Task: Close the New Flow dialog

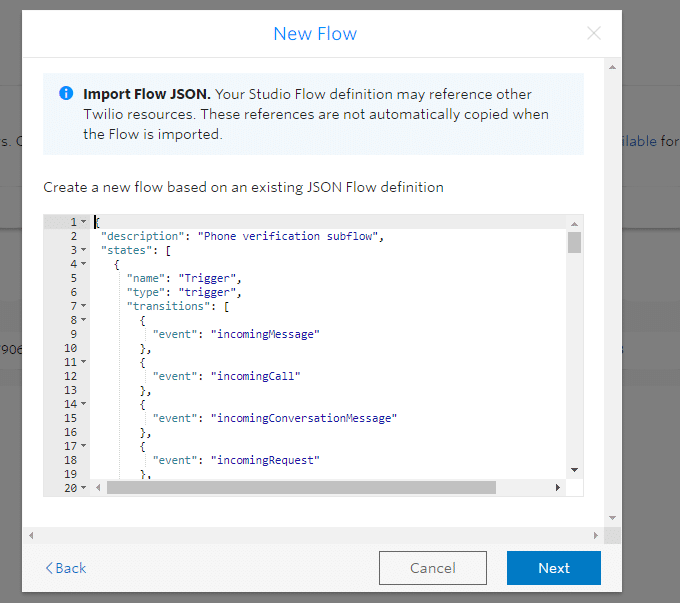Action: (594, 33)
